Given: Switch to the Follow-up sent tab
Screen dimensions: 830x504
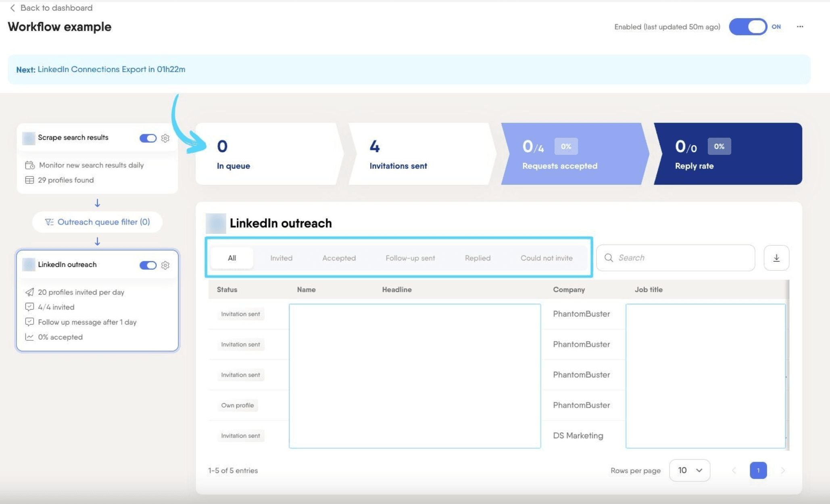Looking at the screenshot, I should point(410,258).
